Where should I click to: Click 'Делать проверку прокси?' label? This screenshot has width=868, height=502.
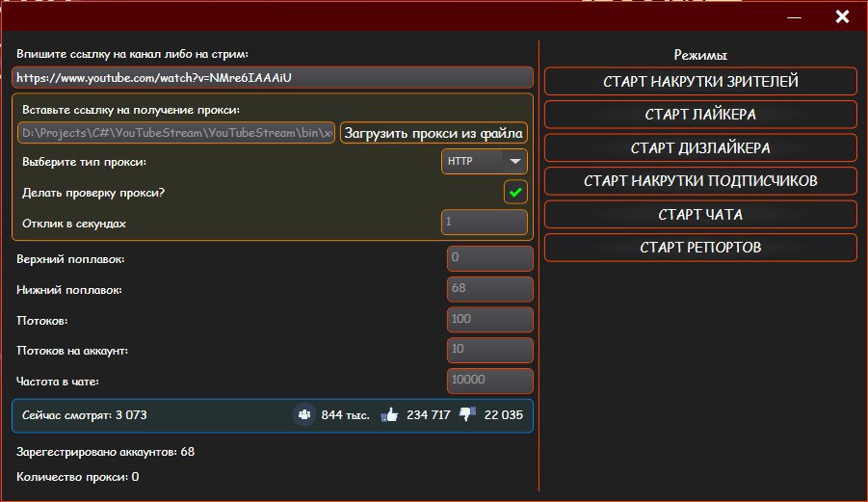pyautogui.click(x=93, y=193)
